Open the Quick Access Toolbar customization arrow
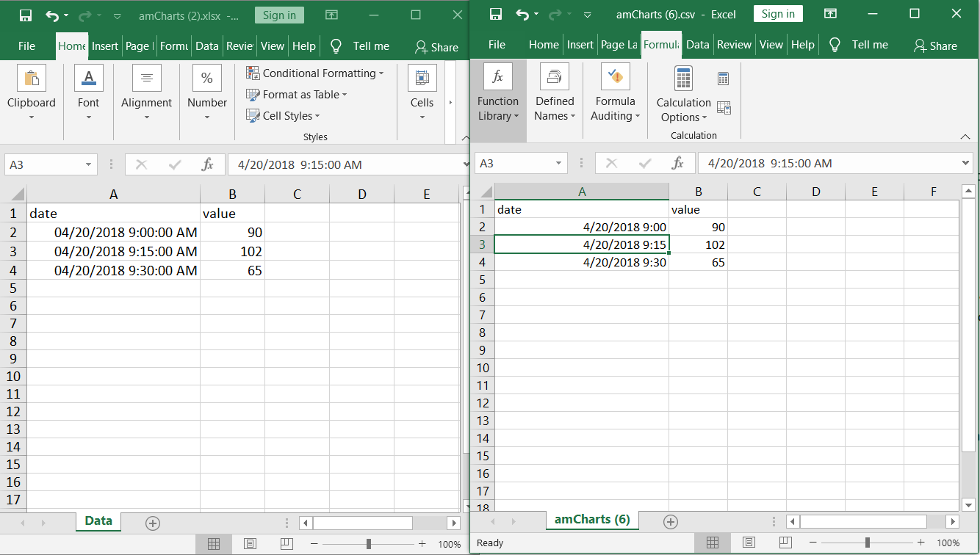 click(x=586, y=14)
